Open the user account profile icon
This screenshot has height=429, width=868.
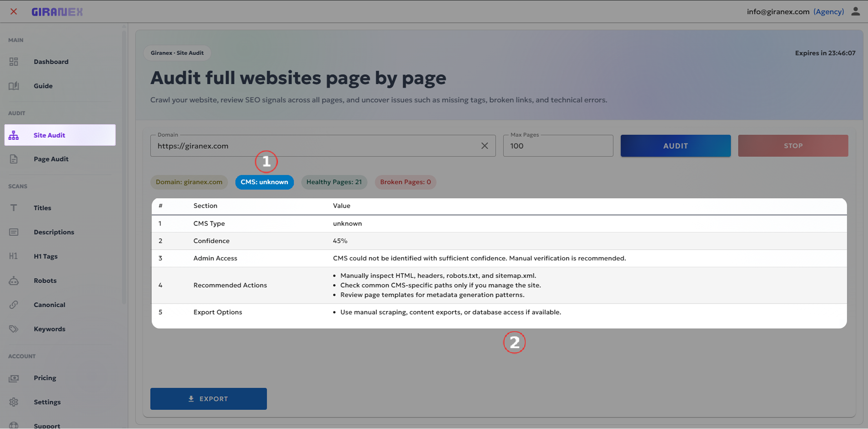(855, 11)
